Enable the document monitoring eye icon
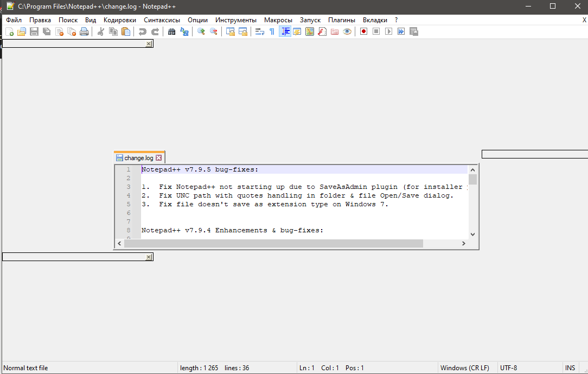 [347, 31]
